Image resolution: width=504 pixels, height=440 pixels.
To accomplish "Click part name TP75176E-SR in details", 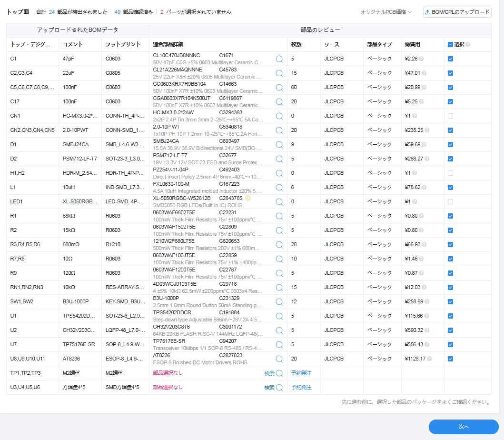I will click(x=169, y=341).
